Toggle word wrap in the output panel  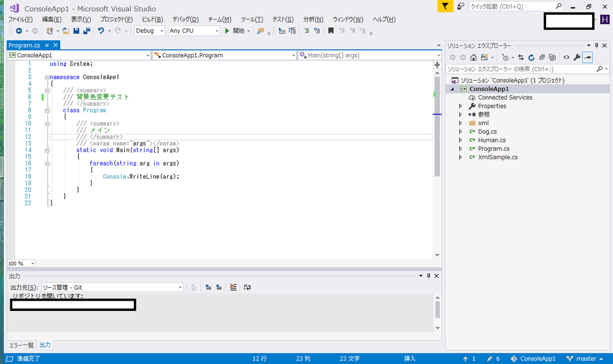(x=247, y=287)
